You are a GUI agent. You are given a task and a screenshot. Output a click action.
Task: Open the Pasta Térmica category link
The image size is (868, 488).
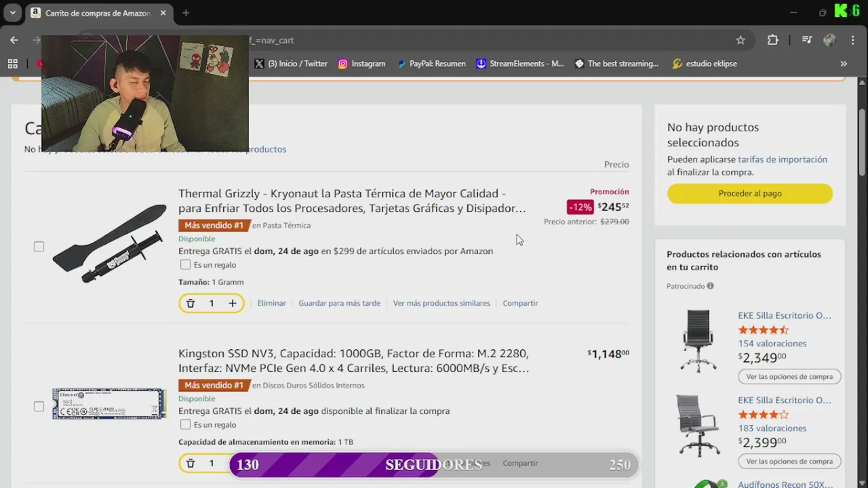286,226
